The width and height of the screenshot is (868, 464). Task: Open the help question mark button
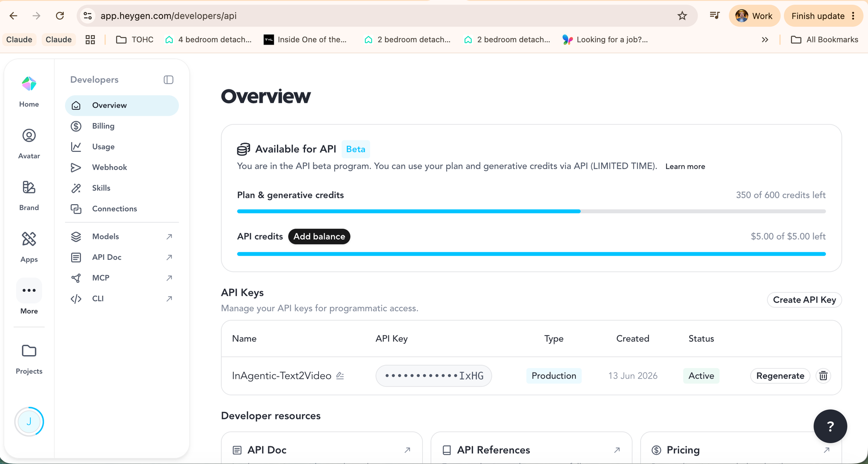coord(830,426)
